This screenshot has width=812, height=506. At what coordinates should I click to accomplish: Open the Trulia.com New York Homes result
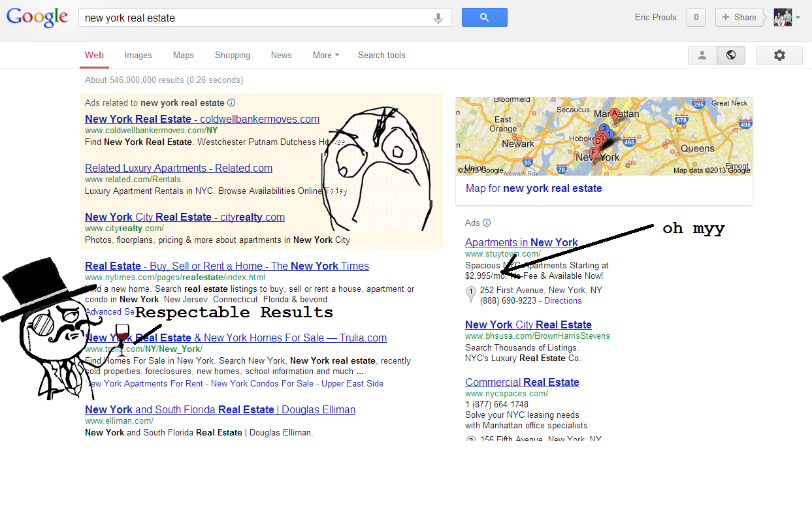point(236,338)
